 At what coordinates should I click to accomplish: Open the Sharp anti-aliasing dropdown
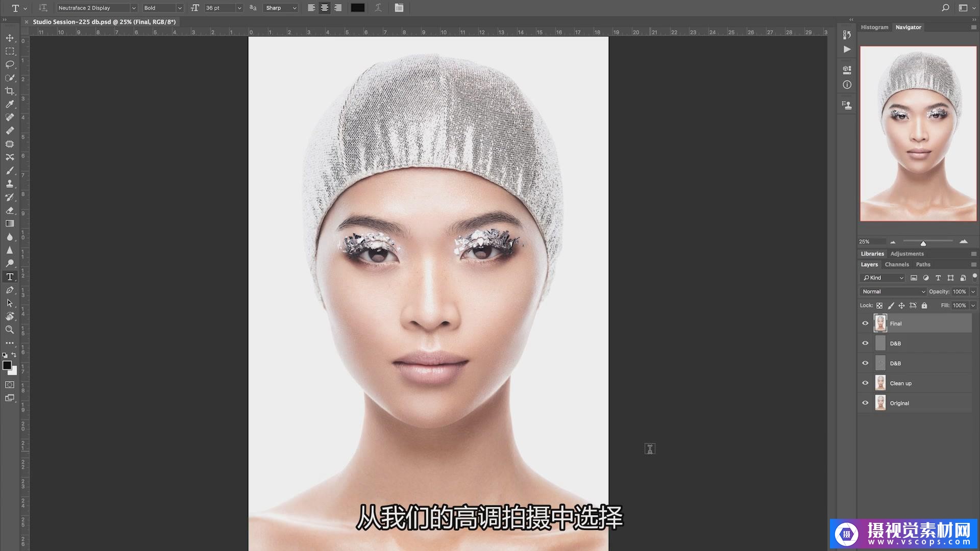(x=281, y=8)
